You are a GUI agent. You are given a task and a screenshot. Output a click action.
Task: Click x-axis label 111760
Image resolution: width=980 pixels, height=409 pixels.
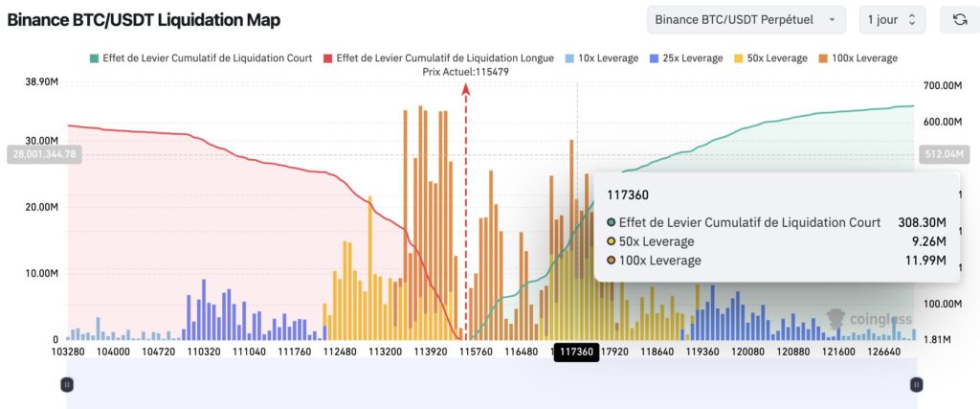tap(295, 352)
